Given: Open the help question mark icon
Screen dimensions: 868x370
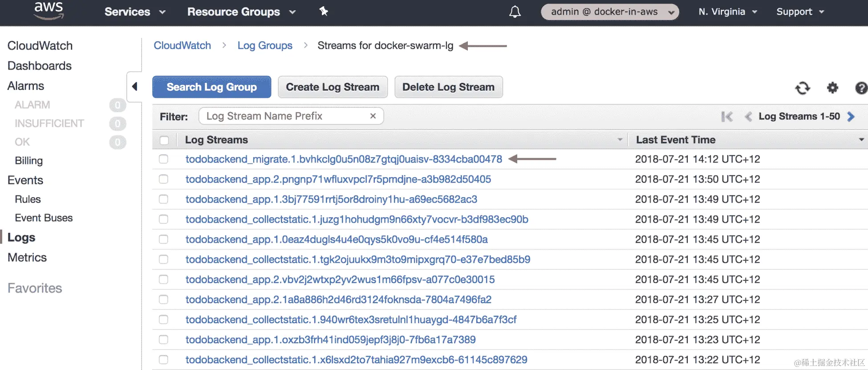Looking at the screenshot, I should tap(861, 88).
